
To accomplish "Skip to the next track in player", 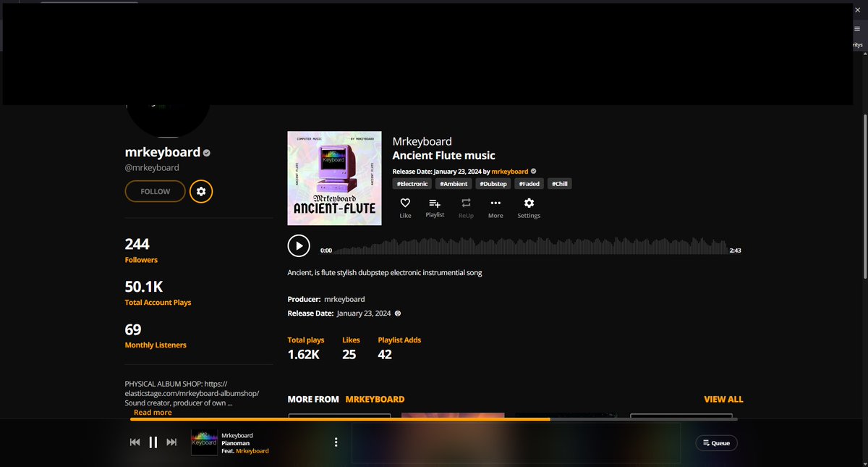I will pos(171,442).
